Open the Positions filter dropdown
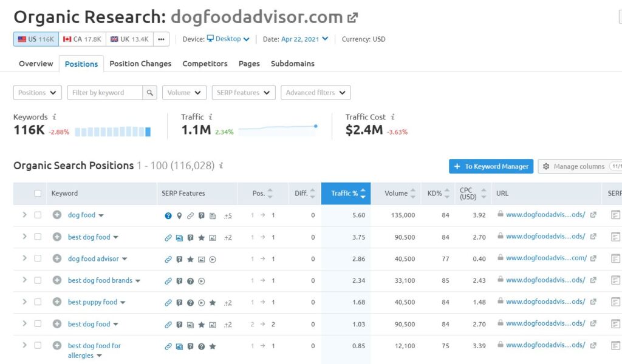 [x=37, y=93]
